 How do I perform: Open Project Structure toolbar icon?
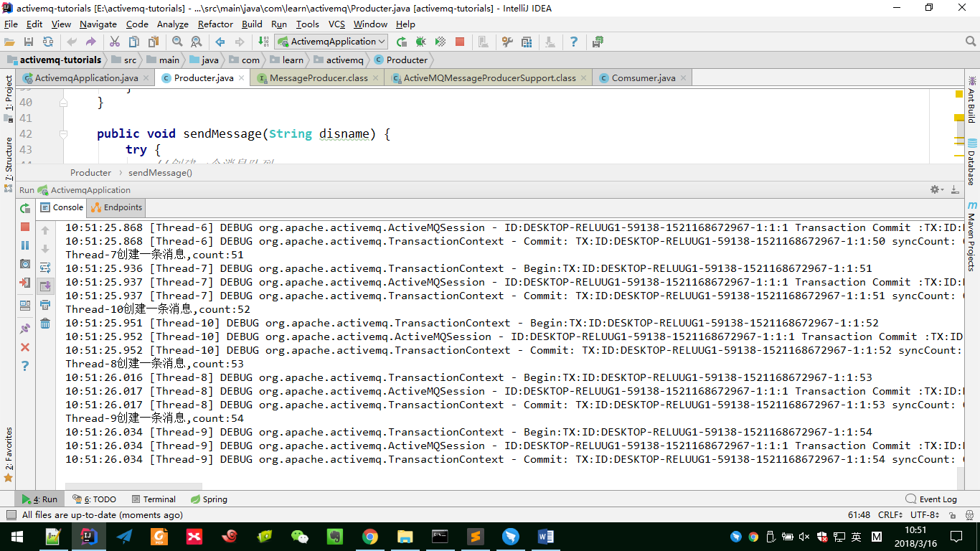click(527, 42)
